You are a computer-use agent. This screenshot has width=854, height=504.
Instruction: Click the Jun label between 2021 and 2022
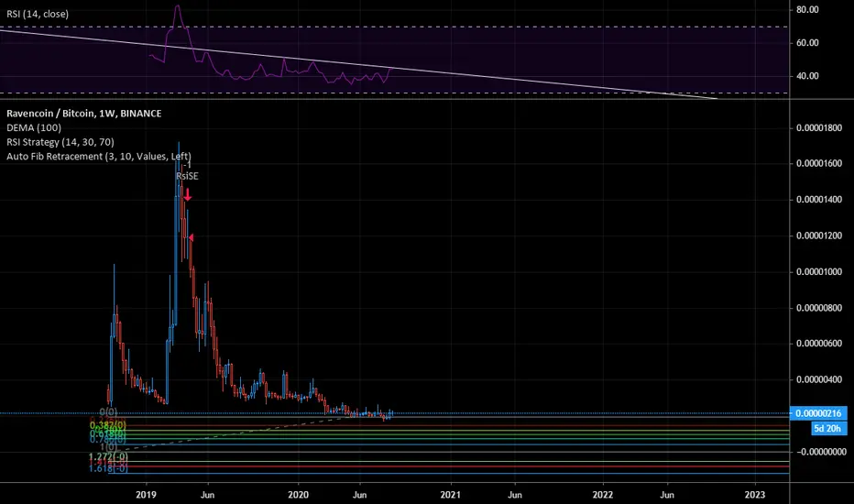(515, 495)
